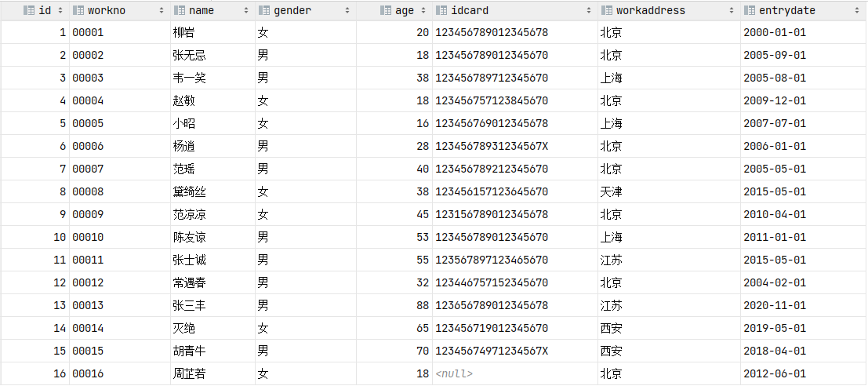Image resolution: width=868 pixels, height=386 pixels.
Task: Click the entrydate cell 2007-07-01
Action: tap(775, 123)
